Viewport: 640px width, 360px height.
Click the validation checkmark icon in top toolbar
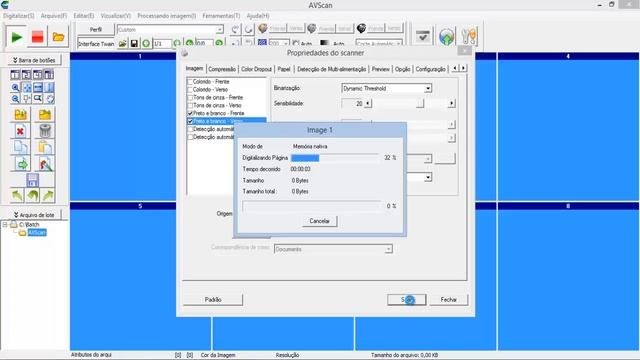[x=422, y=37]
